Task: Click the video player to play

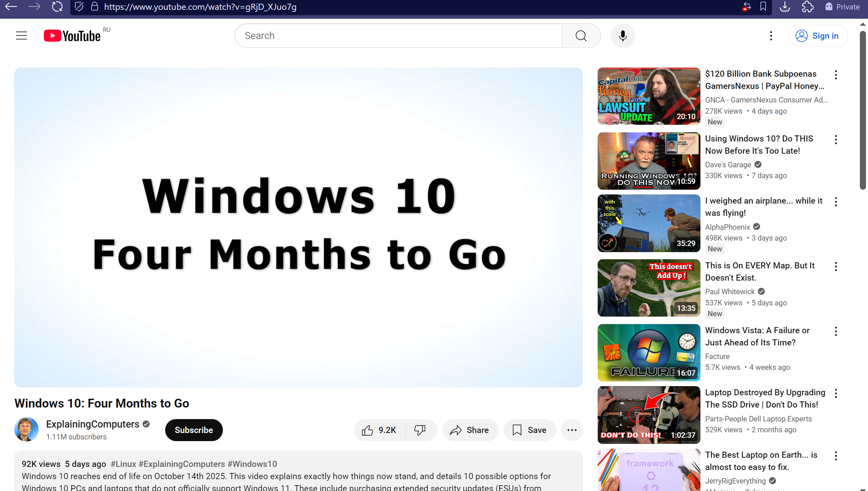Action: click(x=298, y=227)
